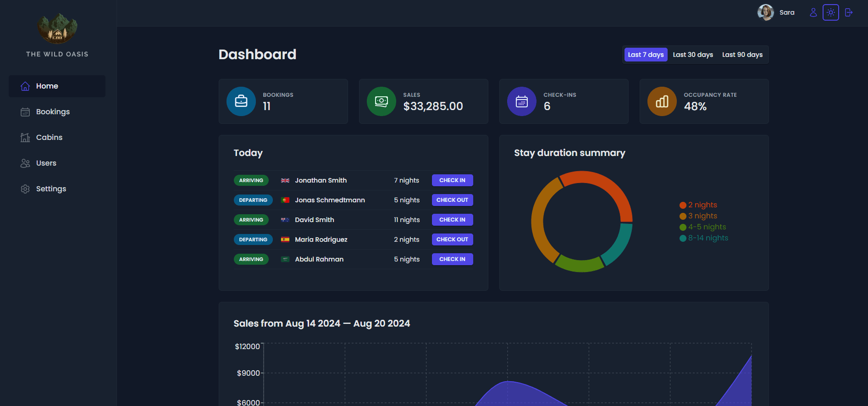The height and width of the screenshot is (406, 868).
Task: Check out Maria Rodriguez
Action: 452,239
